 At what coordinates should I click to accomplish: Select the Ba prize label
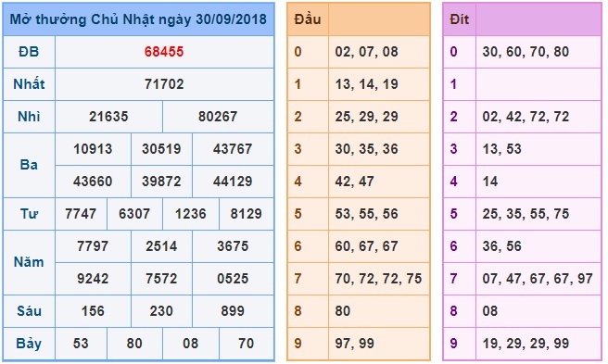click(29, 165)
